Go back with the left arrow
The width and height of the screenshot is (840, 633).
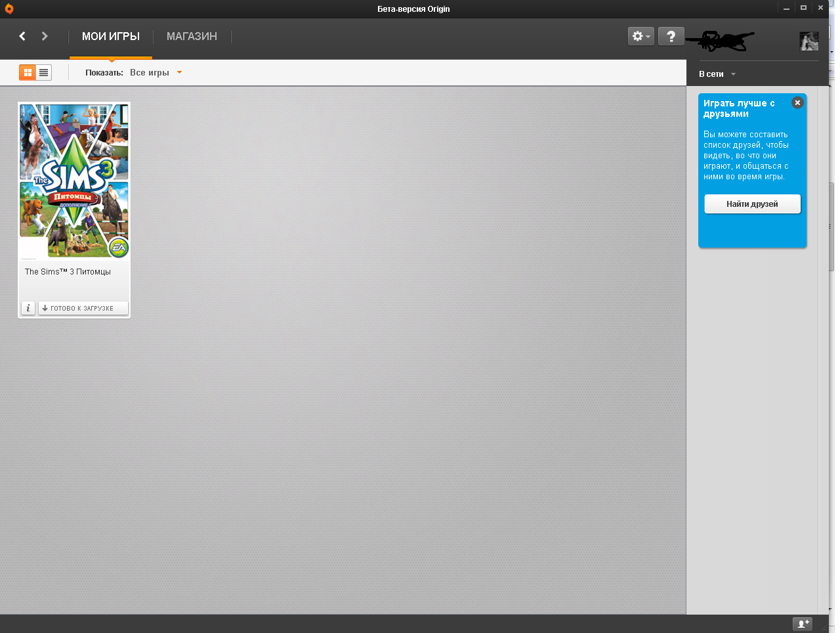point(22,36)
